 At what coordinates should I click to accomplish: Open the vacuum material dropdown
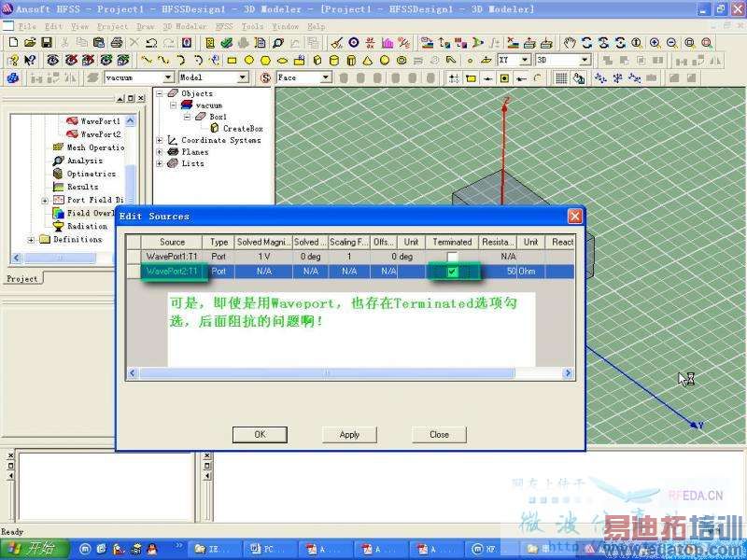[168, 77]
